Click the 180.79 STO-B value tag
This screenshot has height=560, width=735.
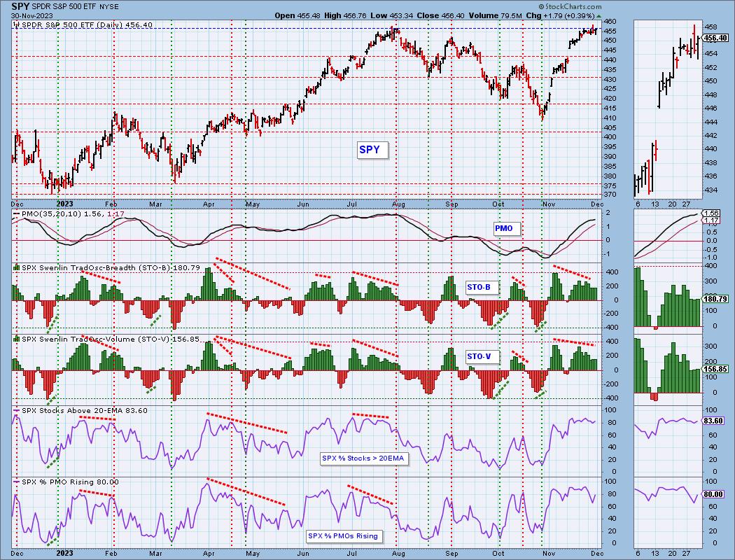click(716, 298)
